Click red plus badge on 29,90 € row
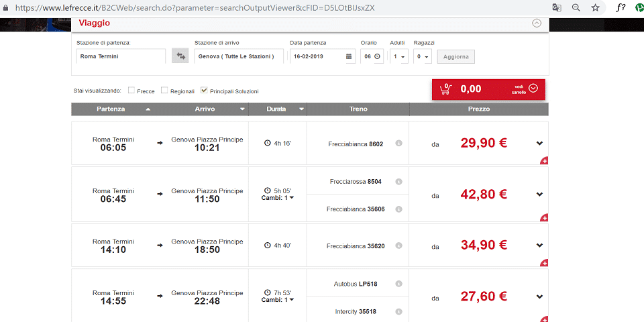This screenshot has height=322, width=644. (544, 160)
